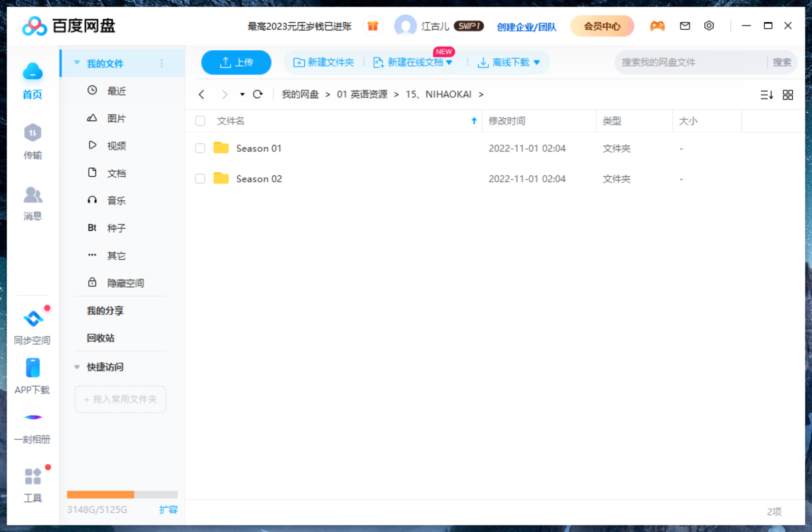
Task: Click the APP下载 phone icon
Action: point(33,368)
